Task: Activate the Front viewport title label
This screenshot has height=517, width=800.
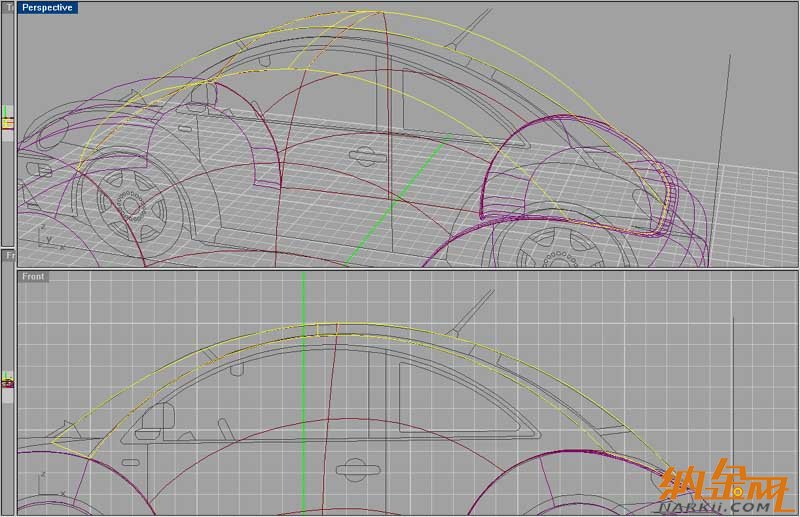Action: [x=33, y=277]
